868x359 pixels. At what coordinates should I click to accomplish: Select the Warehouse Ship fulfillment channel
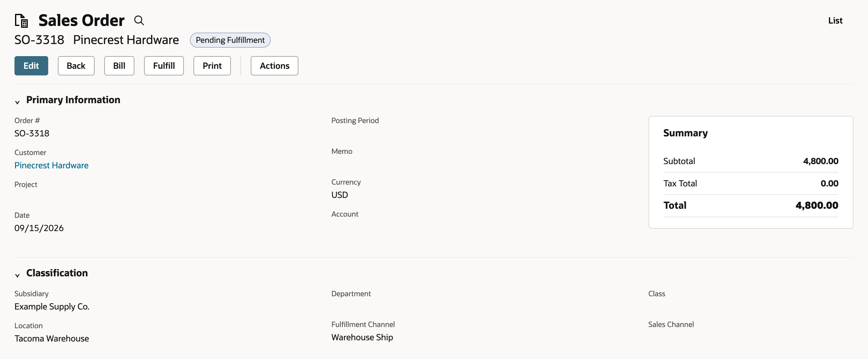[x=362, y=337]
